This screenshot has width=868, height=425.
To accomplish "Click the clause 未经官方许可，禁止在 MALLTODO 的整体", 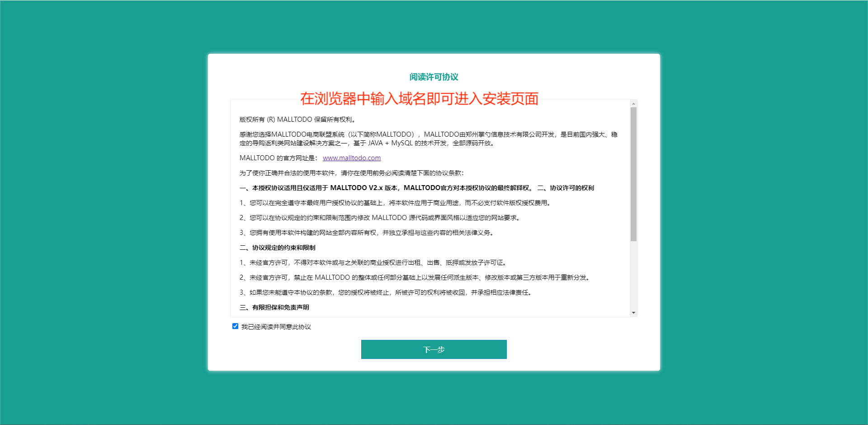I will (415, 277).
